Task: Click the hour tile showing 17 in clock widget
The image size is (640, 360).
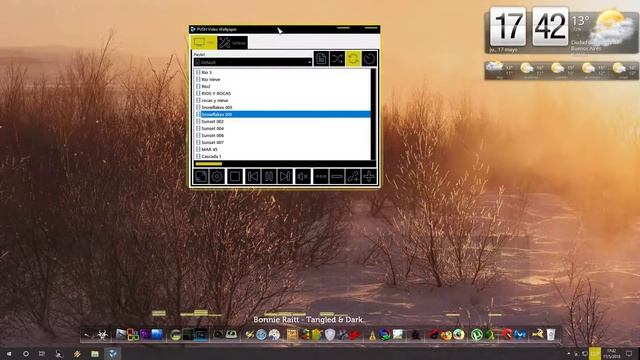Action: click(508, 27)
